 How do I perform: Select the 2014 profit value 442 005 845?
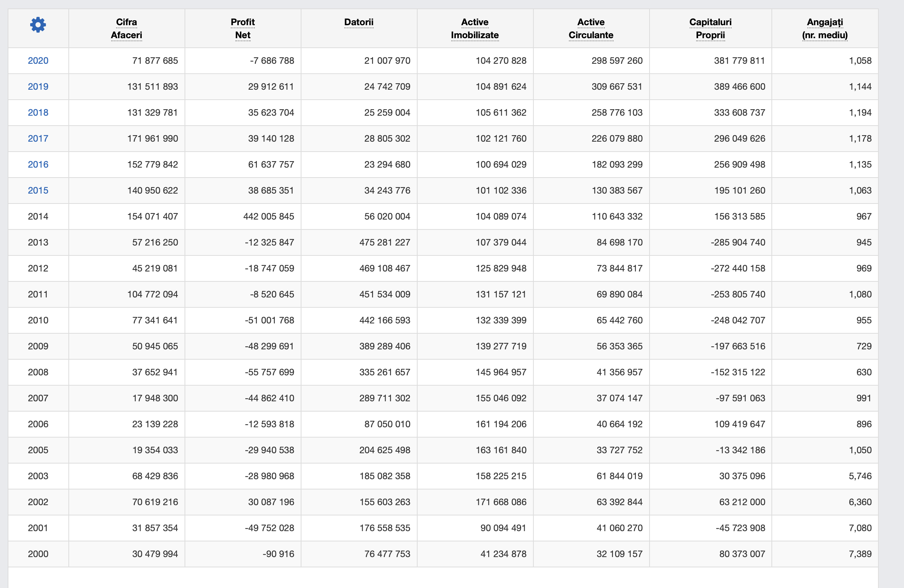point(269,216)
